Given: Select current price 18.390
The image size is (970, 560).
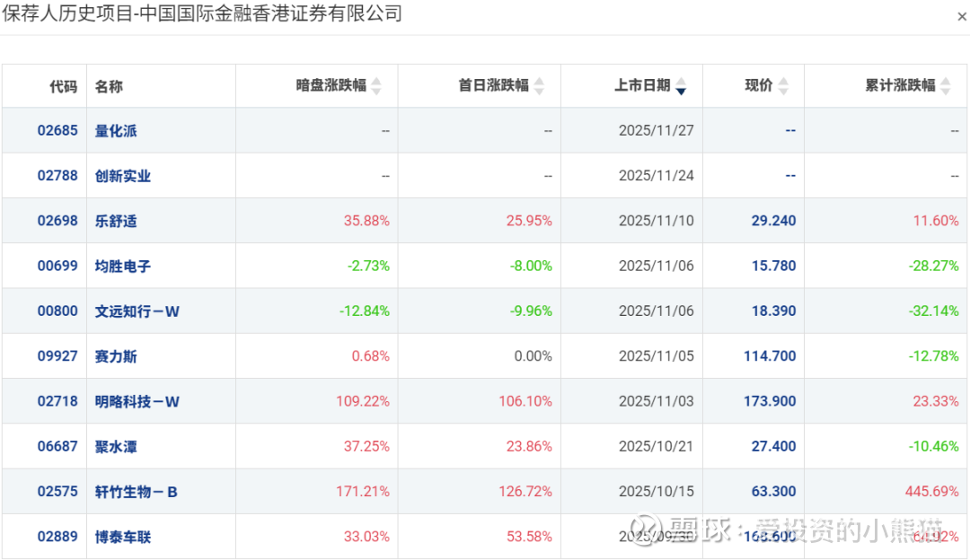Looking at the screenshot, I should (773, 311).
